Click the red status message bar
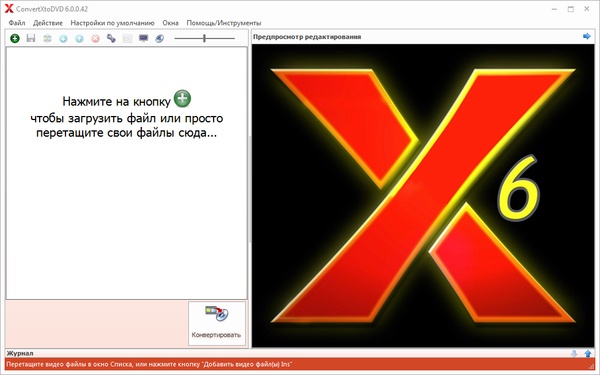The height and width of the screenshot is (375, 600). point(300,364)
